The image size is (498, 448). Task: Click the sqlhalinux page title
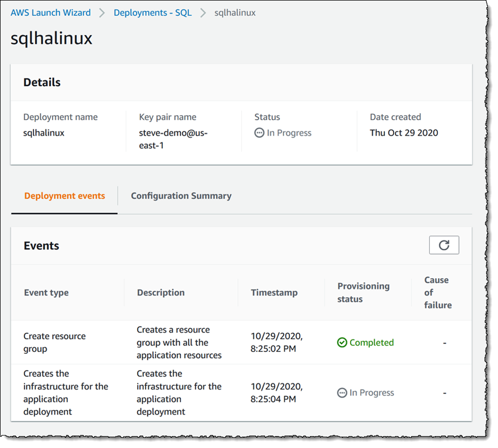coord(51,38)
